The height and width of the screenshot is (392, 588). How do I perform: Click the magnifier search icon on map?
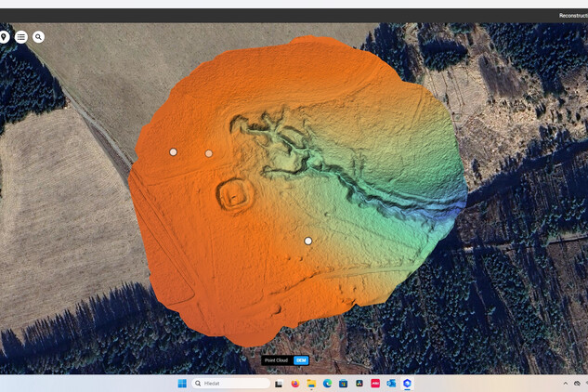click(39, 37)
